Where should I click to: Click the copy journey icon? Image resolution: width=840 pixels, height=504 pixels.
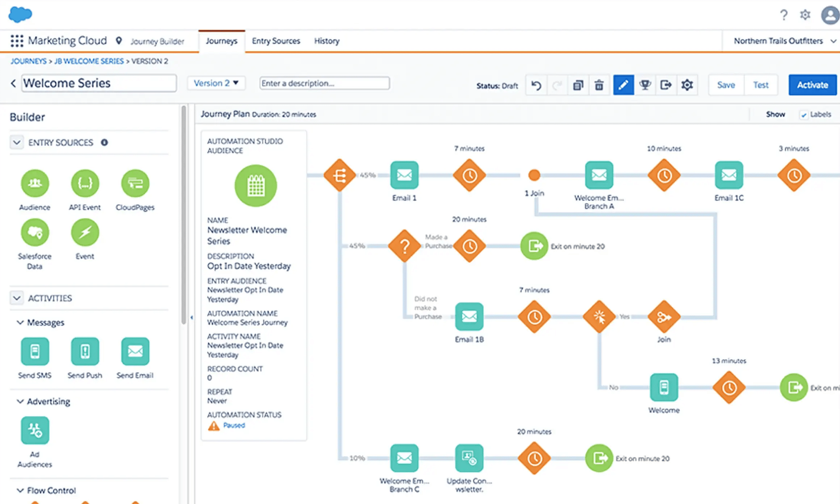(578, 85)
